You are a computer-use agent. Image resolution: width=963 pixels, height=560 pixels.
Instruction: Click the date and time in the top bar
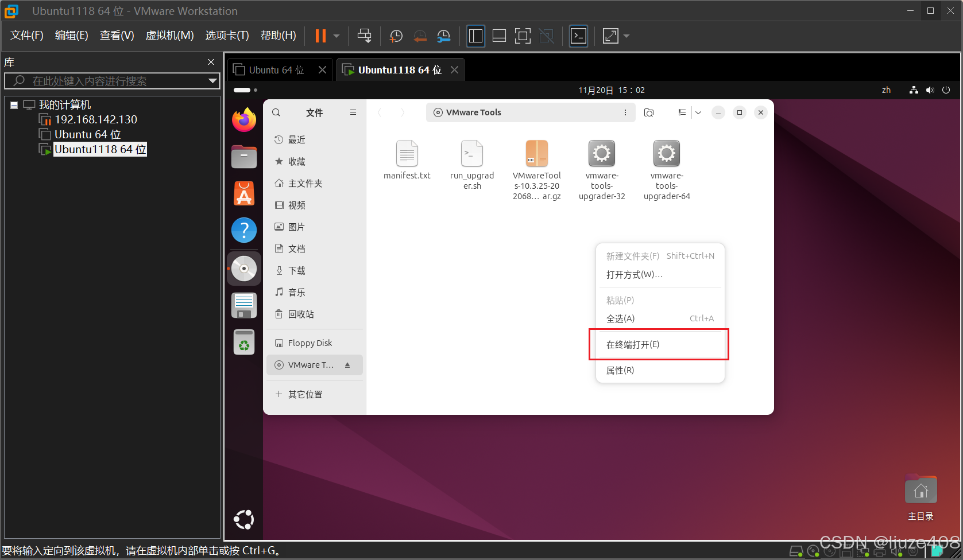click(x=612, y=90)
